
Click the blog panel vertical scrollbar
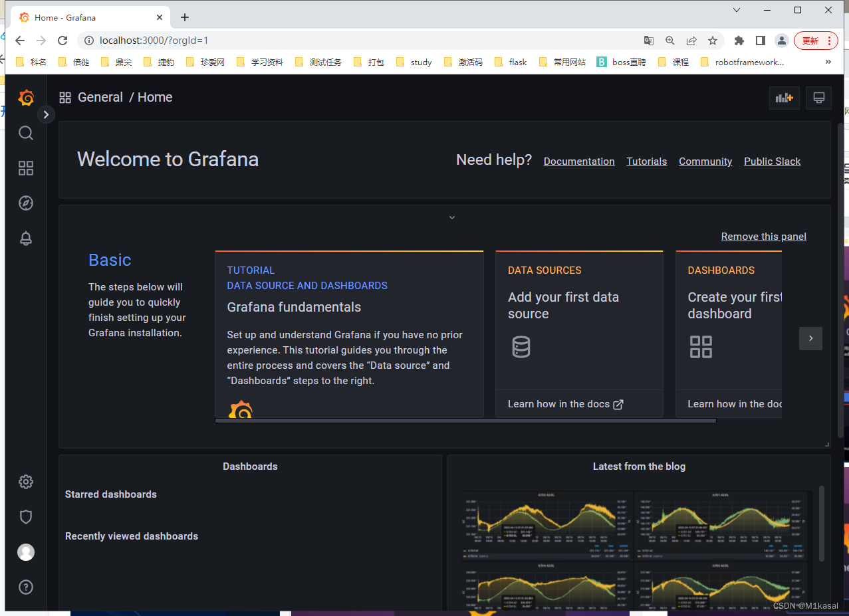click(x=822, y=523)
